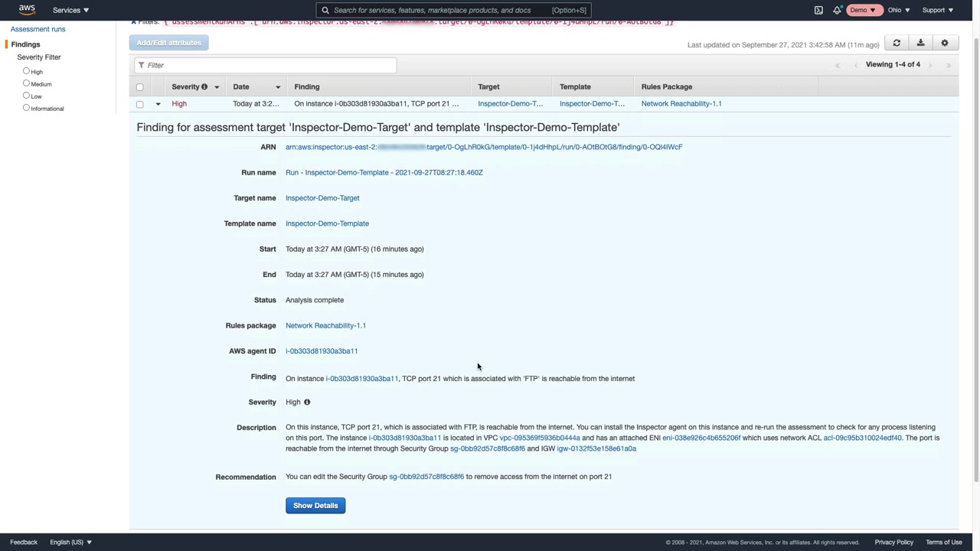Open Inspector-Demo-Template link in Template name
The height and width of the screenshot is (551, 980).
[327, 223]
